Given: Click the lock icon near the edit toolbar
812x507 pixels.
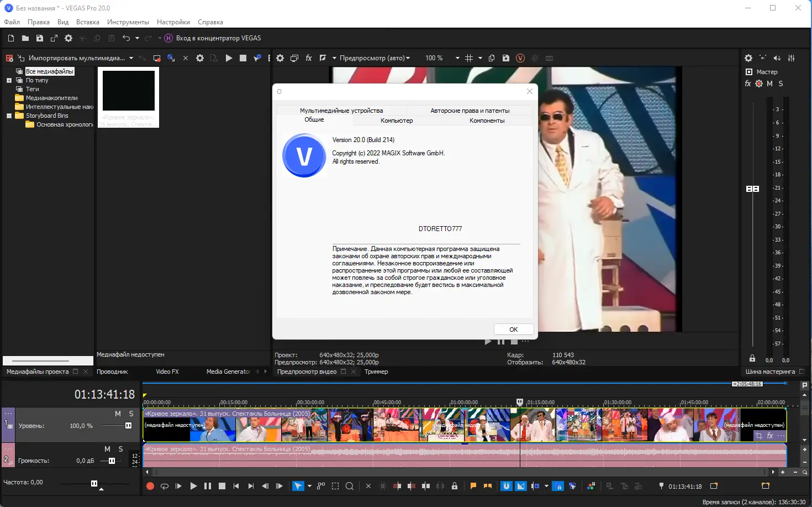Looking at the screenshot, I should [455, 486].
